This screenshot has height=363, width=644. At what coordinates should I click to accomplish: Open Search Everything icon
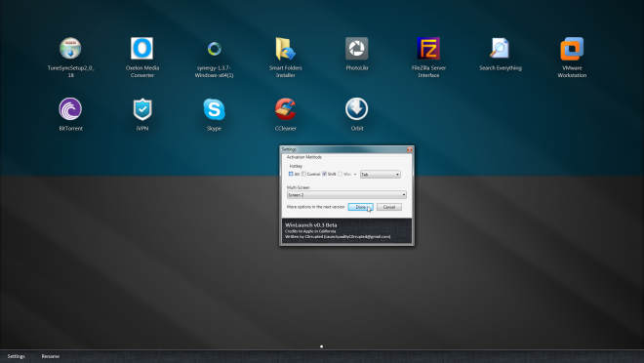coord(500,49)
